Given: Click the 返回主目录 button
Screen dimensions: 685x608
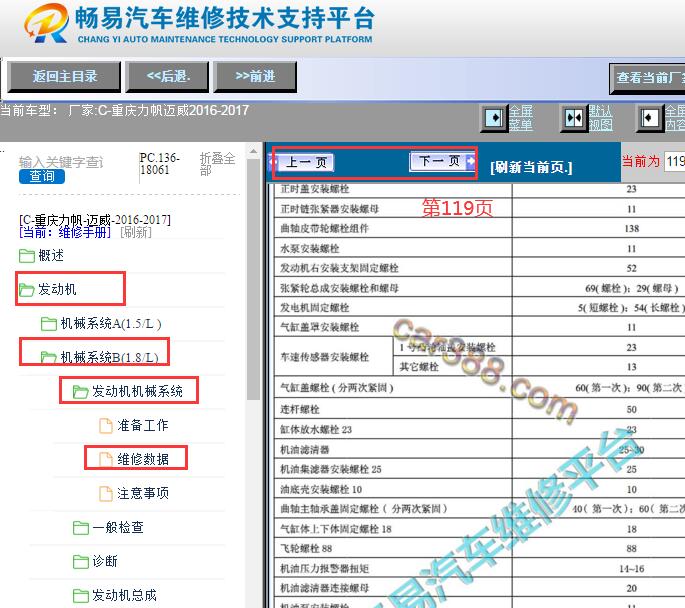Looking at the screenshot, I should [64, 76].
